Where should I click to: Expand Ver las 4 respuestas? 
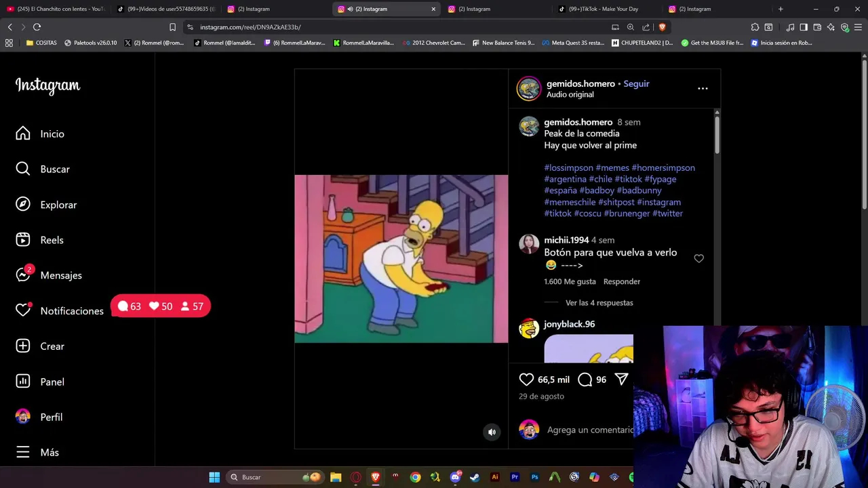pyautogui.click(x=599, y=303)
